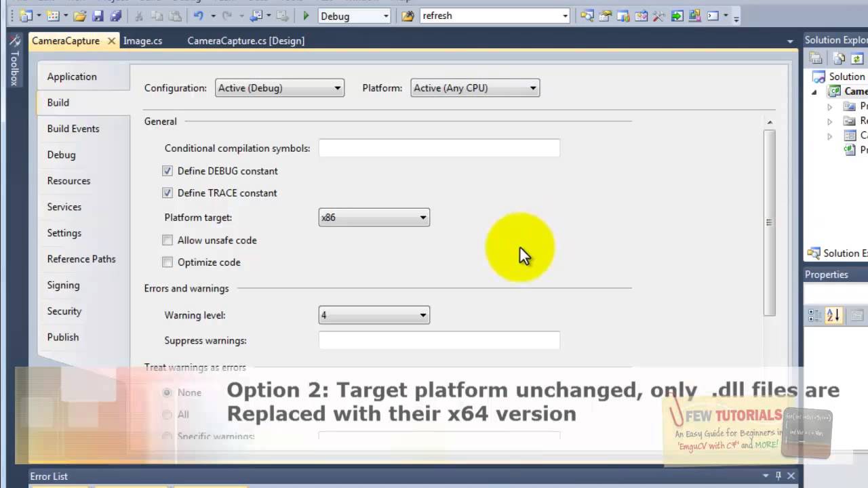Open the Configuration Active (Debug) dropdown
This screenshot has height=488, width=868.
[279, 88]
